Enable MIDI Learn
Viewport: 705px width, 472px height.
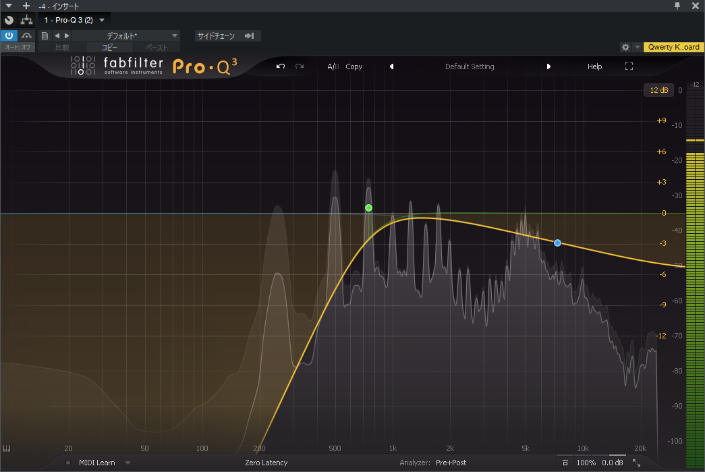coord(97,463)
